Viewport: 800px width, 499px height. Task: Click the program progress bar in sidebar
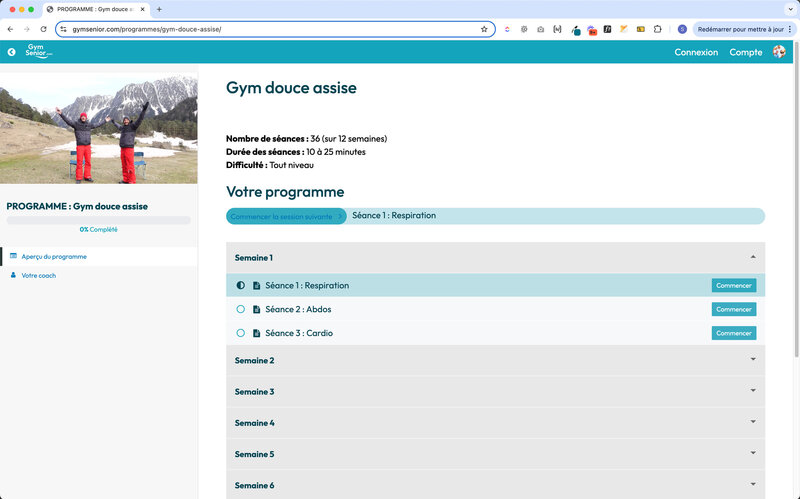[x=98, y=220]
